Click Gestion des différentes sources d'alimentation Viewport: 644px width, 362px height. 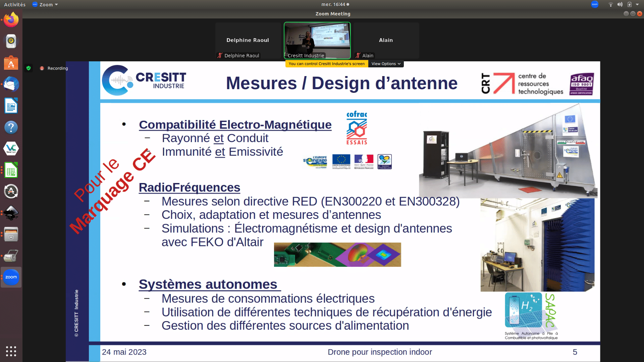coord(285,326)
